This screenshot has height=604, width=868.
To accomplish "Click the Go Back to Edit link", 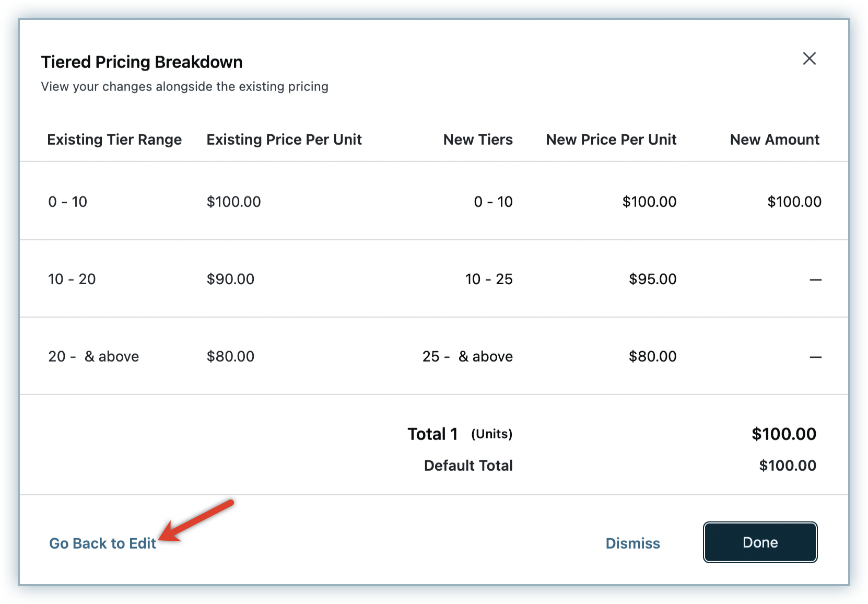I will coord(102,543).
